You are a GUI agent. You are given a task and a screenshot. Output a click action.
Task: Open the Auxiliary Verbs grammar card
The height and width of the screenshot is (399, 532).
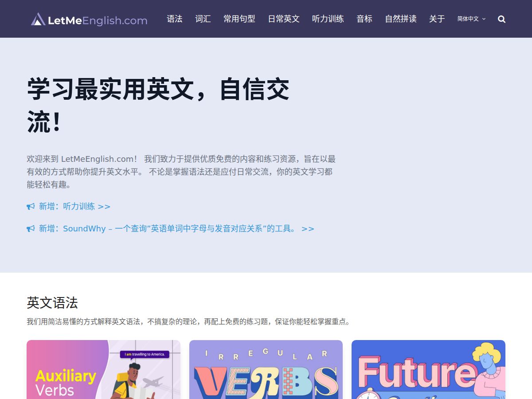click(x=103, y=369)
